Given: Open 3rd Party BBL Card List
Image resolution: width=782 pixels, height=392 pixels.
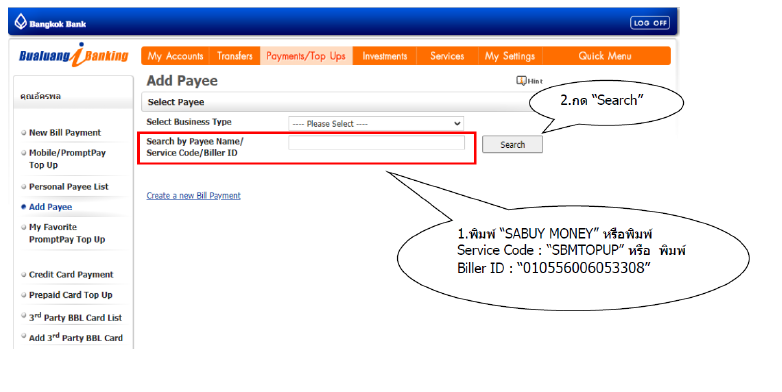Looking at the screenshot, I should (75, 317).
